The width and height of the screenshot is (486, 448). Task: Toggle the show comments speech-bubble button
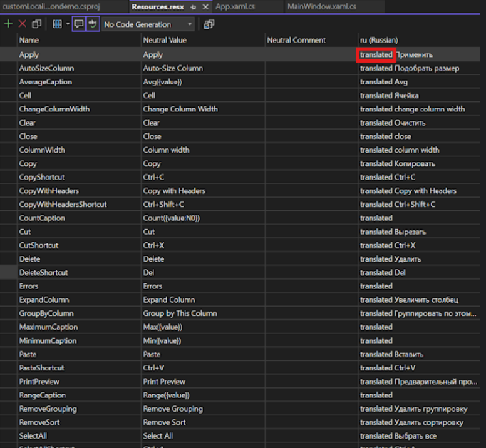pyautogui.click(x=79, y=24)
